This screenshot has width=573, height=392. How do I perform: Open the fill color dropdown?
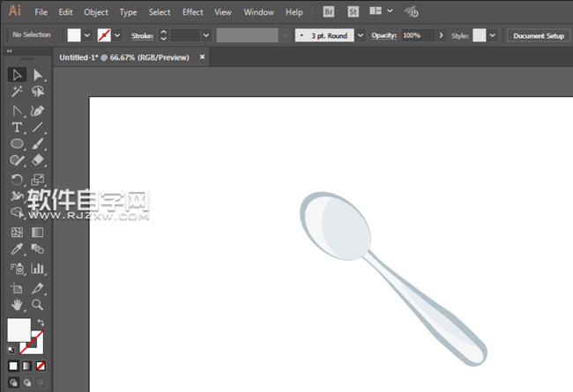pyautogui.click(x=87, y=35)
